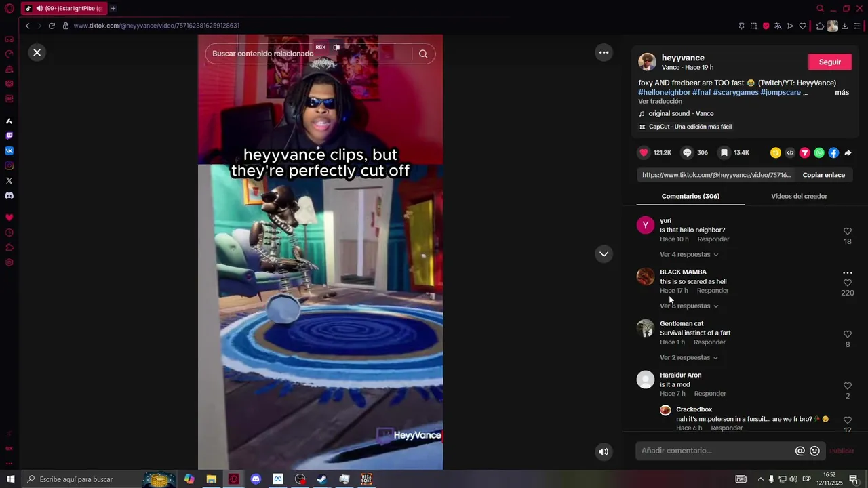Share to Facebook
This screenshot has width=868, height=488.
coord(833,153)
